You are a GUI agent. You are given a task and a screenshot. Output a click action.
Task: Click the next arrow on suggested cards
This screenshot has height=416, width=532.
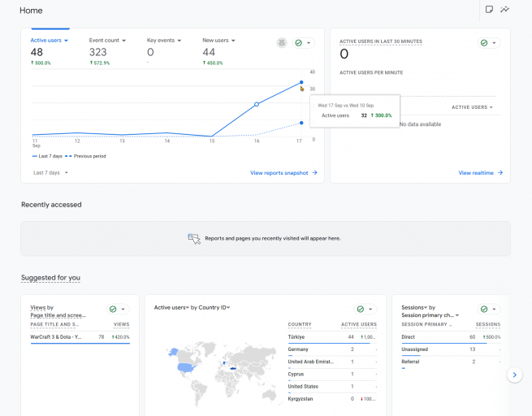(x=515, y=375)
